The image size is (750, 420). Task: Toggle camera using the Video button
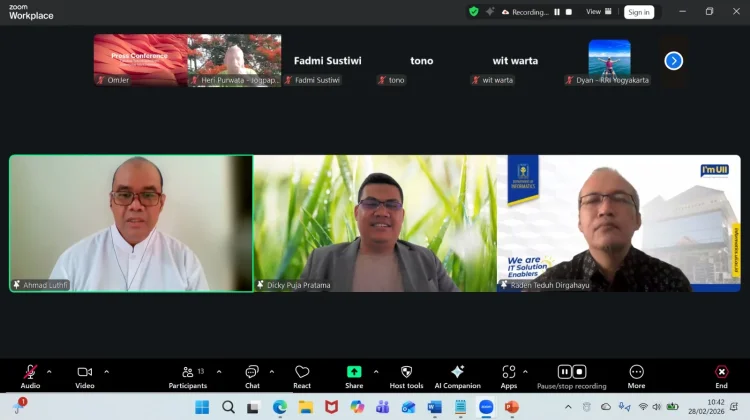click(85, 376)
